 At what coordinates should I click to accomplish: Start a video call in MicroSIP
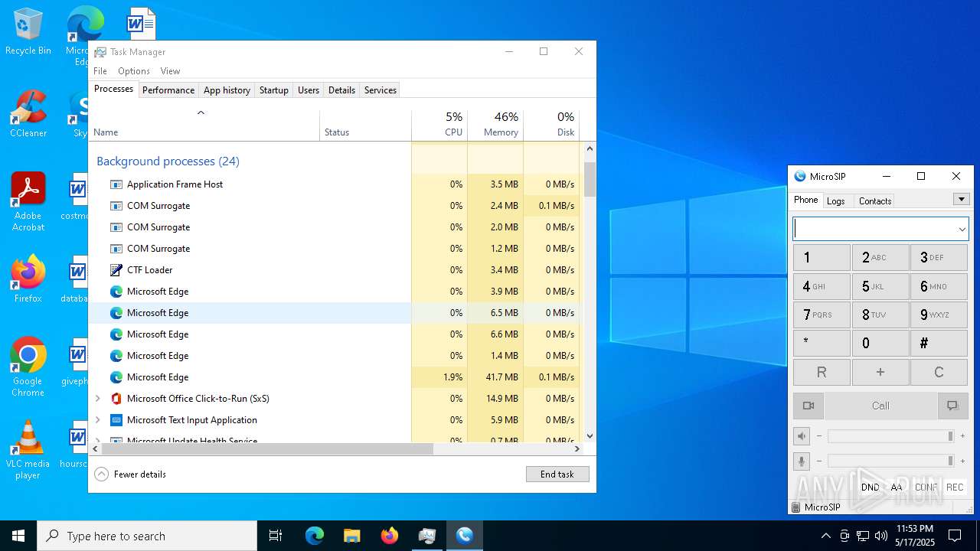click(x=808, y=406)
